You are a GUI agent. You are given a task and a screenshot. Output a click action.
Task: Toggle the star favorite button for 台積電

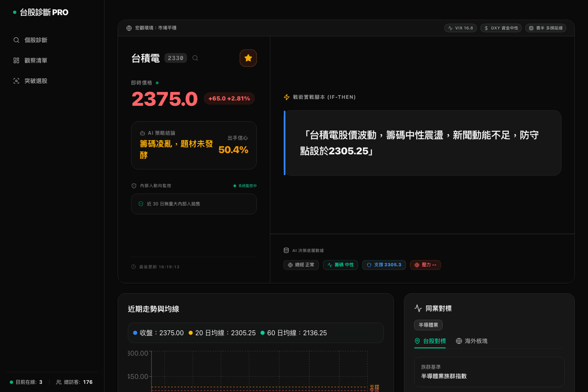point(248,58)
